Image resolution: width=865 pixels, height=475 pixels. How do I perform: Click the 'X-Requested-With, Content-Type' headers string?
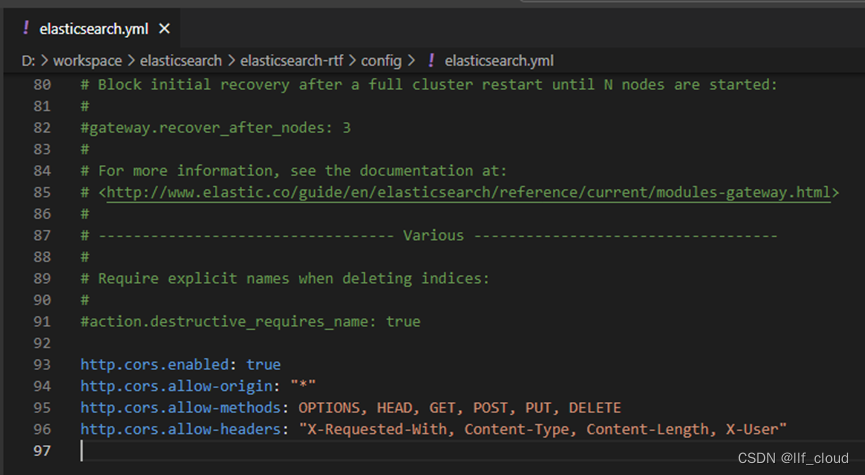click(x=543, y=429)
